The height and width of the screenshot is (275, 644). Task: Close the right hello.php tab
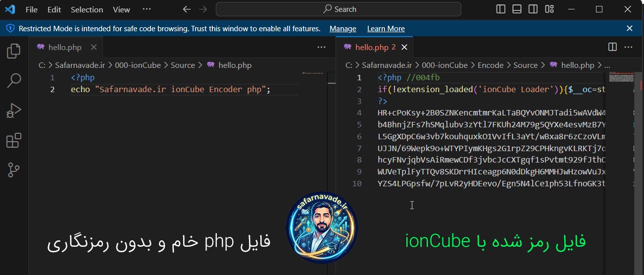coord(404,48)
